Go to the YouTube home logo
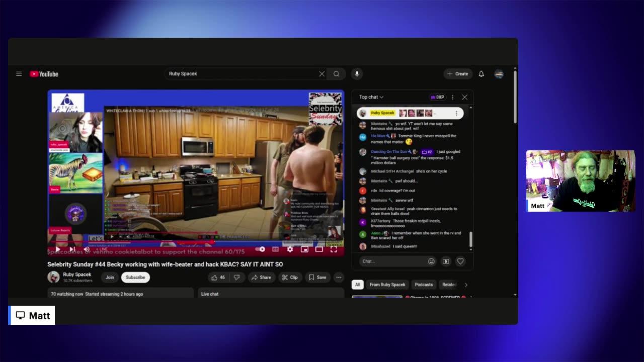Viewport: 644px width, 362px height. point(44,74)
